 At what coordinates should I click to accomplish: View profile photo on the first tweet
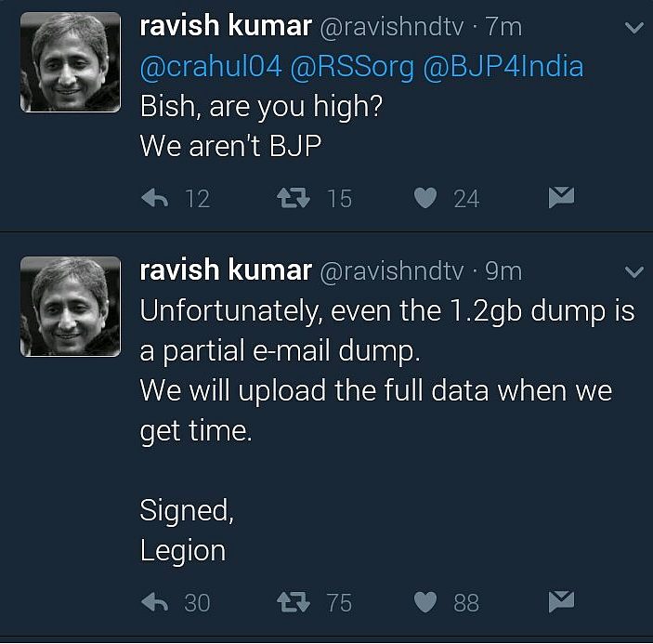coord(71,62)
